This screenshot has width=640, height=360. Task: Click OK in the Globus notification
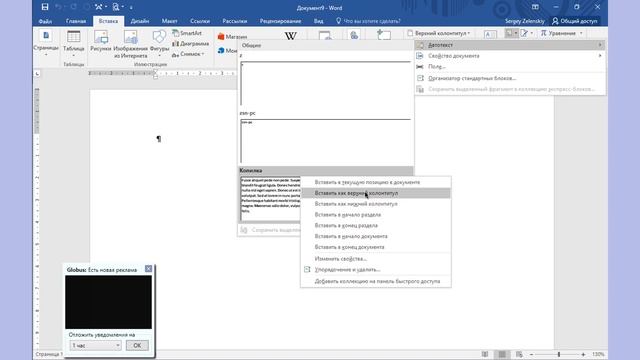137,345
